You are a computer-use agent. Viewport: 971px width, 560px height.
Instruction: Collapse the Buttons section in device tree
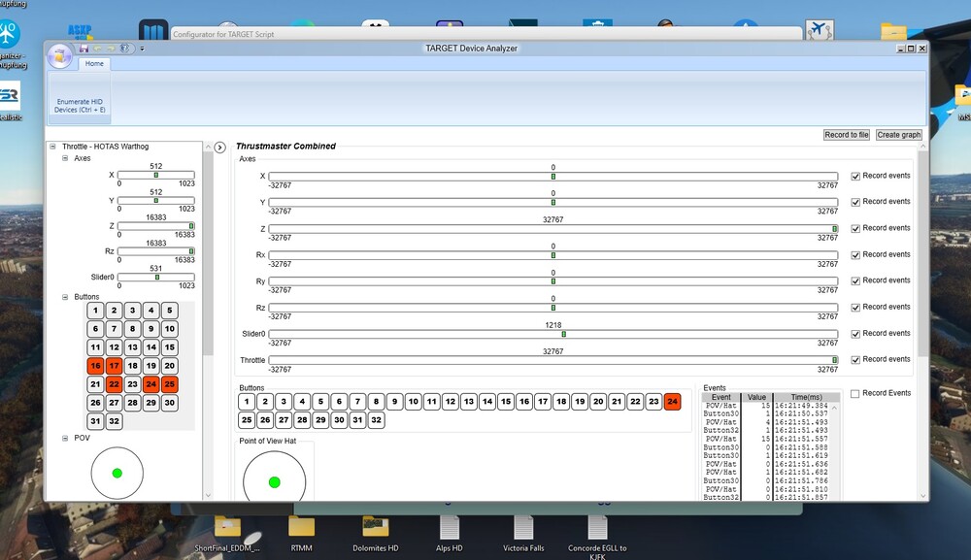pyautogui.click(x=65, y=297)
